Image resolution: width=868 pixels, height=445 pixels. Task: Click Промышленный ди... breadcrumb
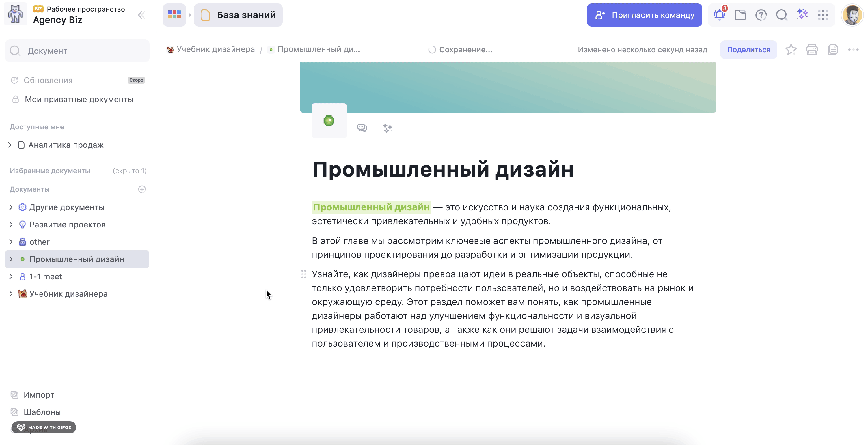pos(318,49)
